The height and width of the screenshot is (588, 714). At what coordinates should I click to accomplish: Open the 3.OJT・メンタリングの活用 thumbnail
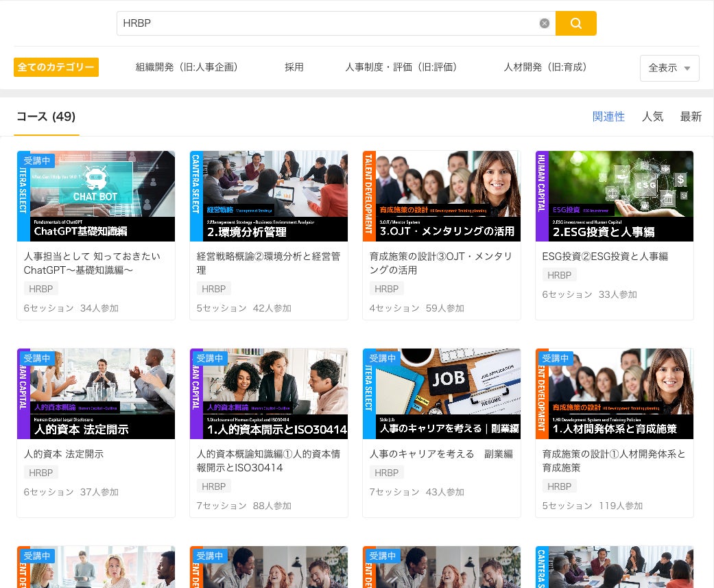pyautogui.click(x=442, y=196)
